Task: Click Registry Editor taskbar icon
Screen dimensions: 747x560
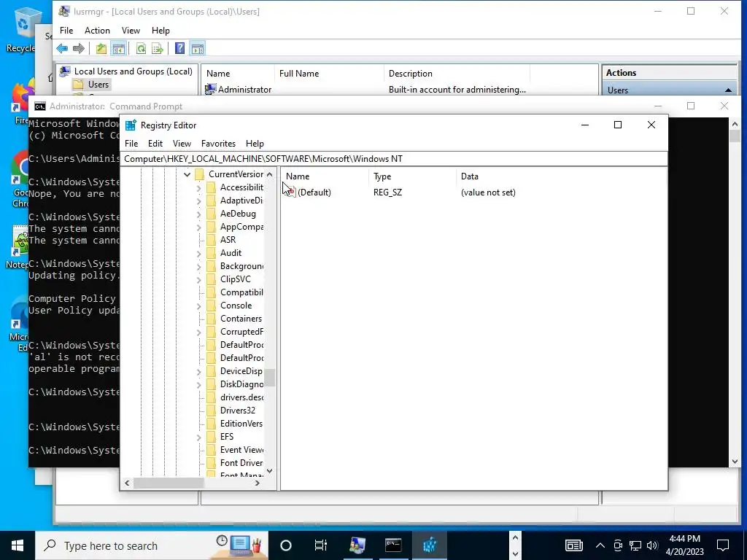Action: (429, 545)
